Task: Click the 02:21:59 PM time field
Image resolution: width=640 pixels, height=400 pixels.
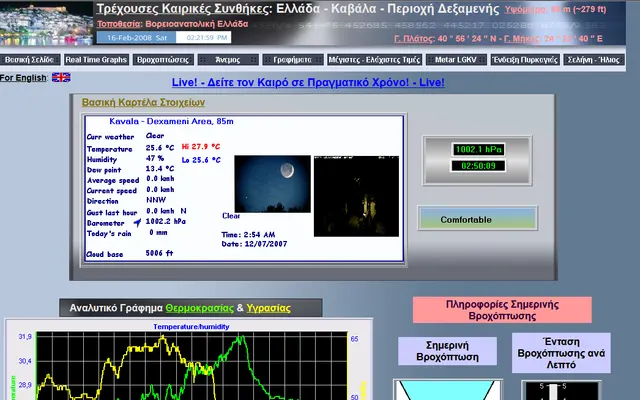Action: [204, 38]
